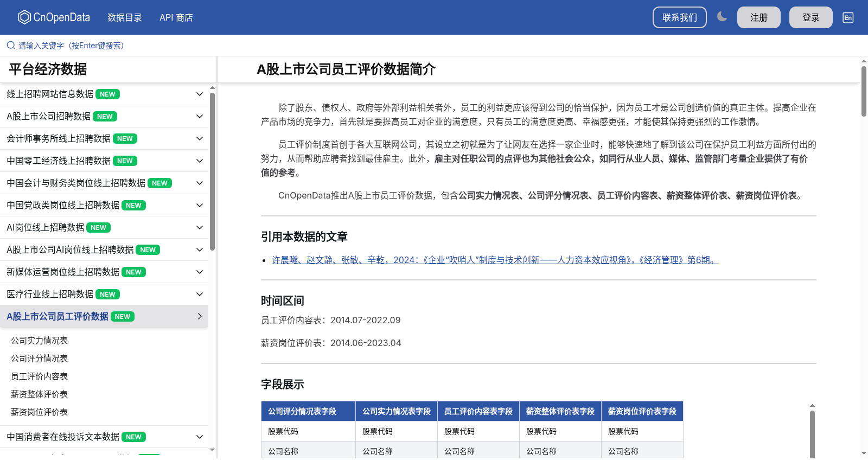Click field table scroll-up arrow
868x467 pixels.
(812, 406)
